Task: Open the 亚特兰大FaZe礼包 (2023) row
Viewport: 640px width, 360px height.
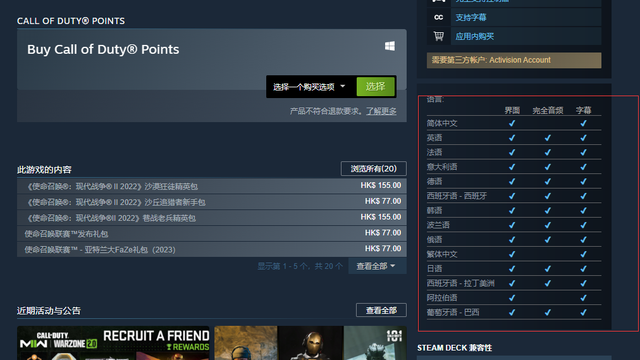Action: point(212,249)
